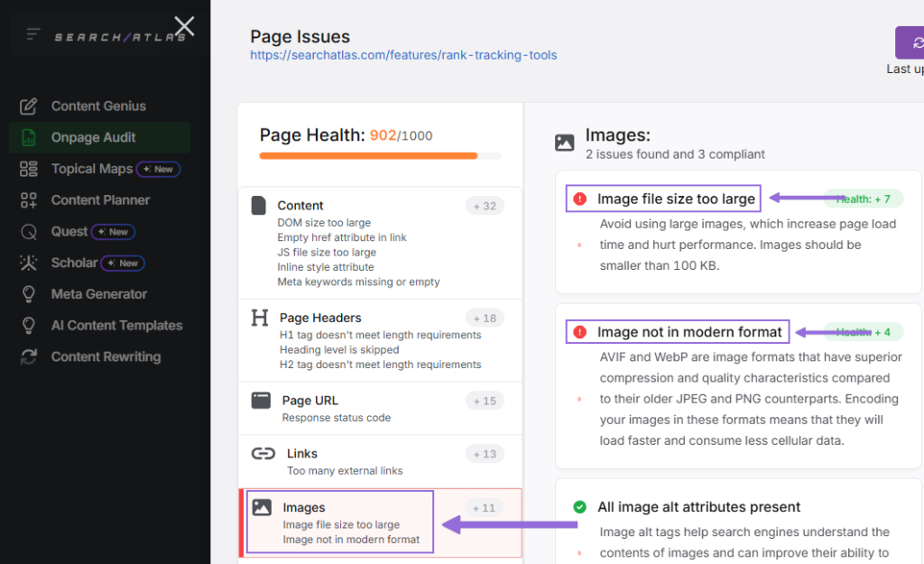Image resolution: width=924 pixels, height=564 pixels.
Task: Click the Content Planner icon
Action: click(x=28, y=200)
